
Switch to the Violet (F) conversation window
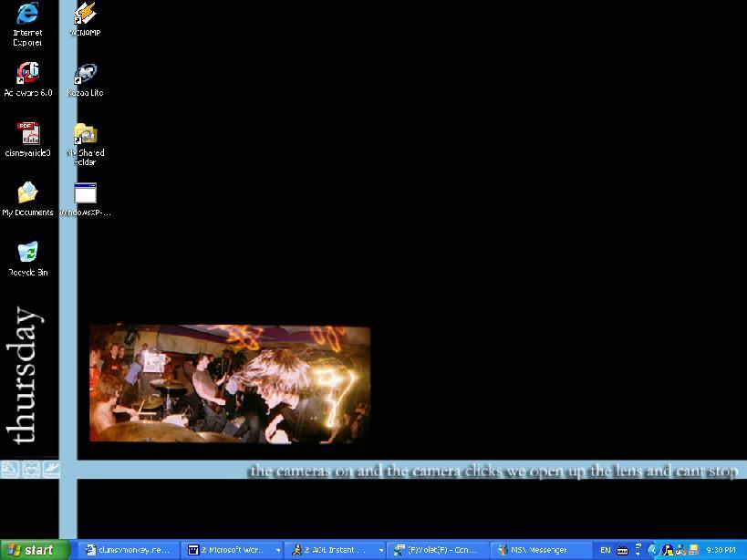coord(436,550)
